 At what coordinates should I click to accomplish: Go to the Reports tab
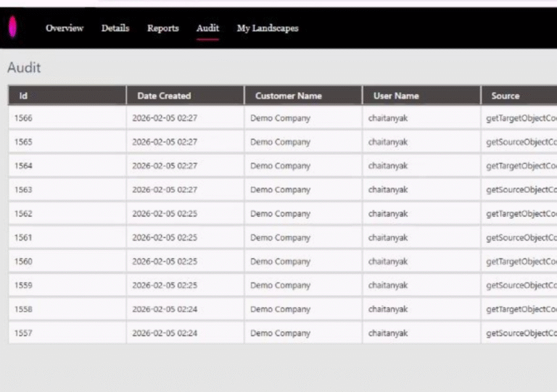pyautogui.click(x=162, y=28)
